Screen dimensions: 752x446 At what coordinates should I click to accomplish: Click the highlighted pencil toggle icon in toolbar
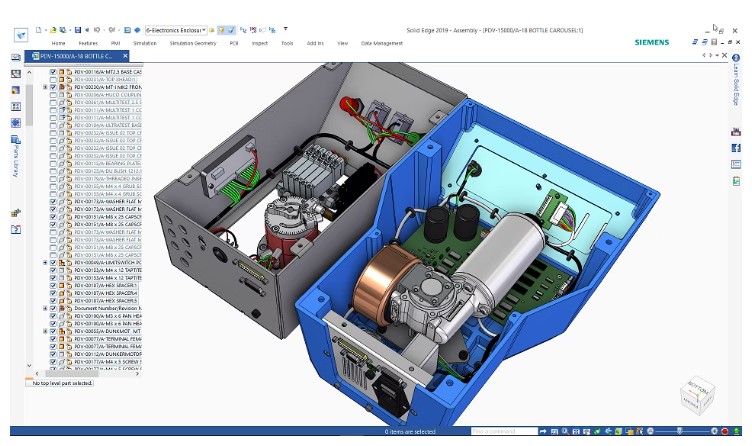[231, 30]
